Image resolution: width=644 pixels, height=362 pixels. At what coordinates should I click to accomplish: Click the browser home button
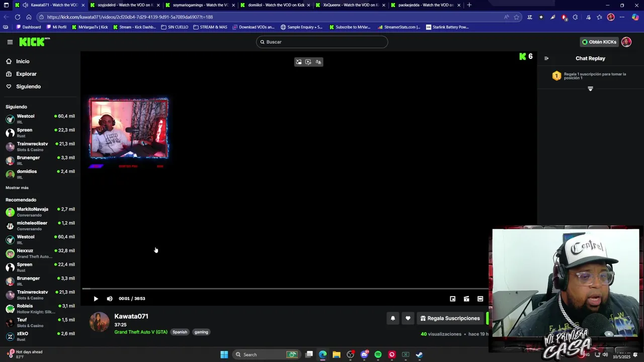(29, 17)
